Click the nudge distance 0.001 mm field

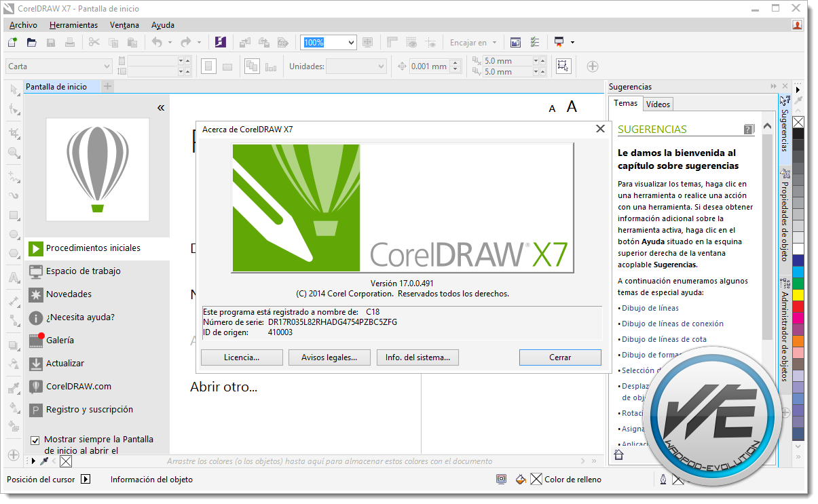tap(429, 66)
